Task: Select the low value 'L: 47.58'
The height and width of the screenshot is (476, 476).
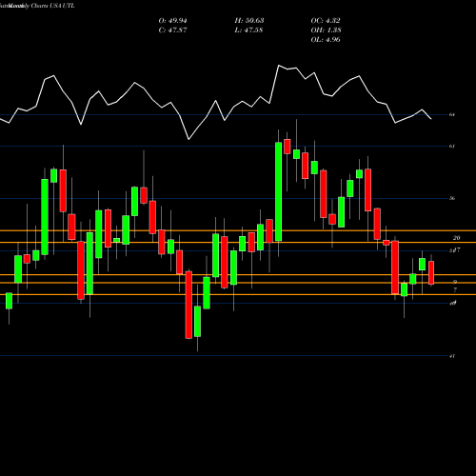Action: pyautogui.click(x=248, y=30)
